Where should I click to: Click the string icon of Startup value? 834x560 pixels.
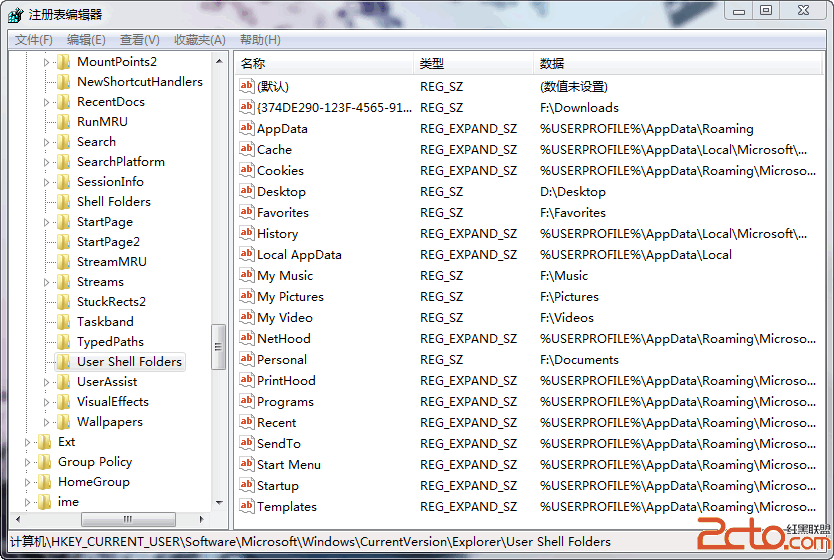pyautogui.click(x=246, y=485)
